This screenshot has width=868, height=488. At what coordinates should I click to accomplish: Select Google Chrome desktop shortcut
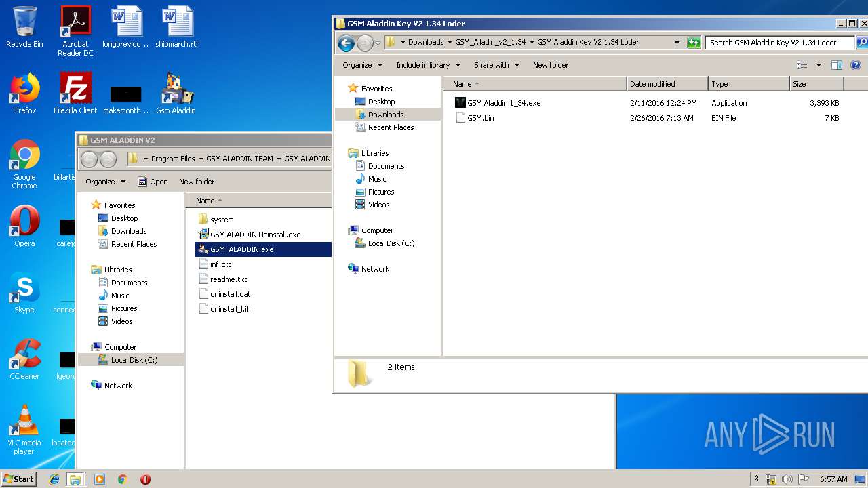[24, 165]
